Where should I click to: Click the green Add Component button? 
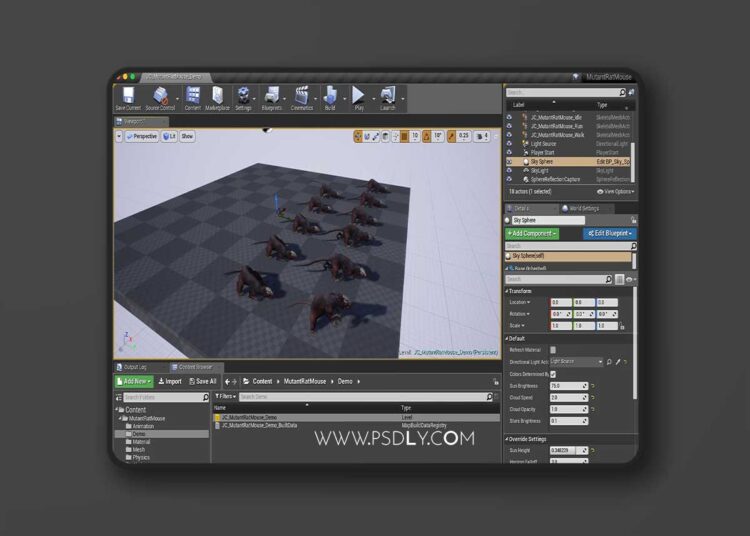[532, 234]
